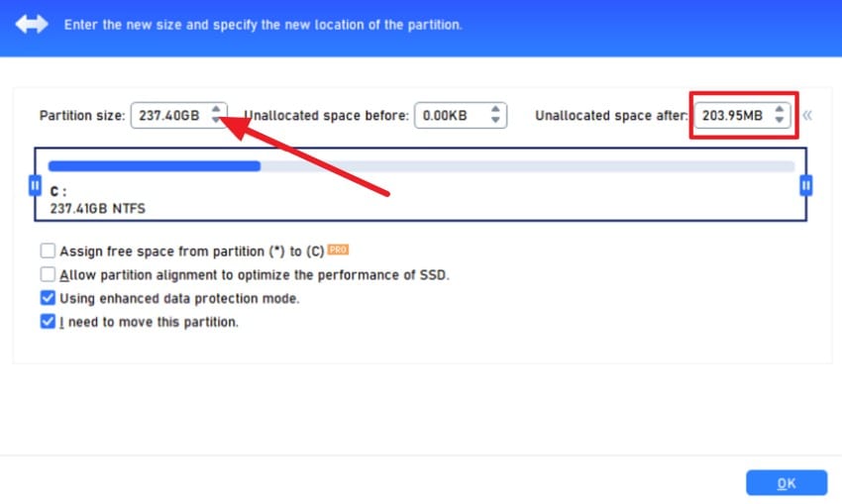Collapse advanced options with double chevron
Image resolution: width=842 pixels, height=504 pixels.
click(807, 116)
